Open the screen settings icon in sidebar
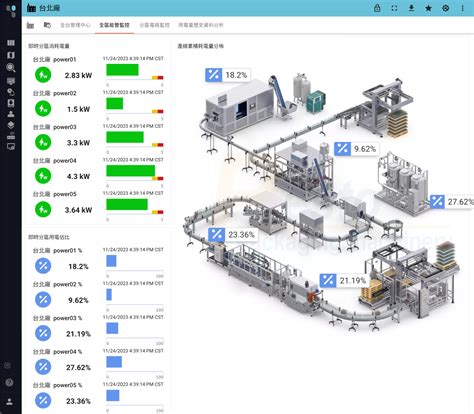Screen dimensions: 474x414 (x=11, y=146)
